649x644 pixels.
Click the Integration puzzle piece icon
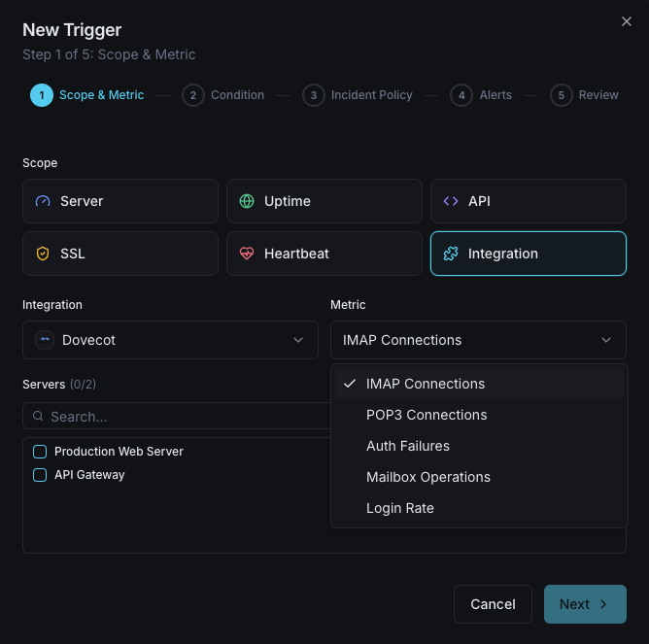point(451,254)
